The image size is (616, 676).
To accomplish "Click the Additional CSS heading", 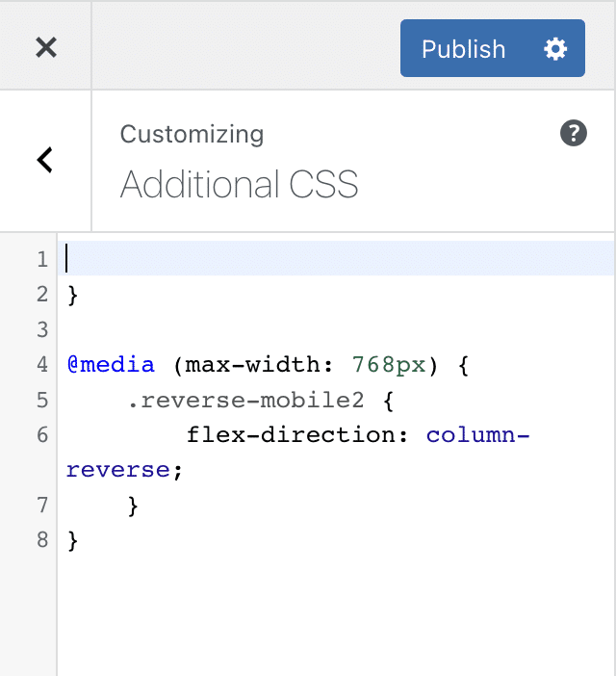I will [239, 185].
